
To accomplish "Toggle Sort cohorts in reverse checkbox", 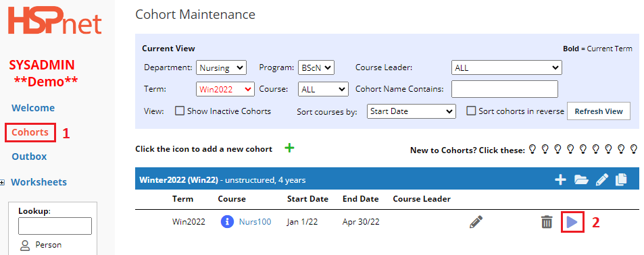I will pyautogui.click(x=471, y=111).
